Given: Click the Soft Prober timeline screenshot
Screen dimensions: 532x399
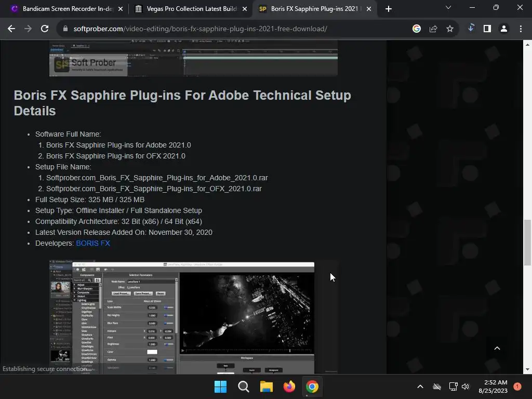Looking at the screenshot, I should pyautogui.click(x=193, y=58).
